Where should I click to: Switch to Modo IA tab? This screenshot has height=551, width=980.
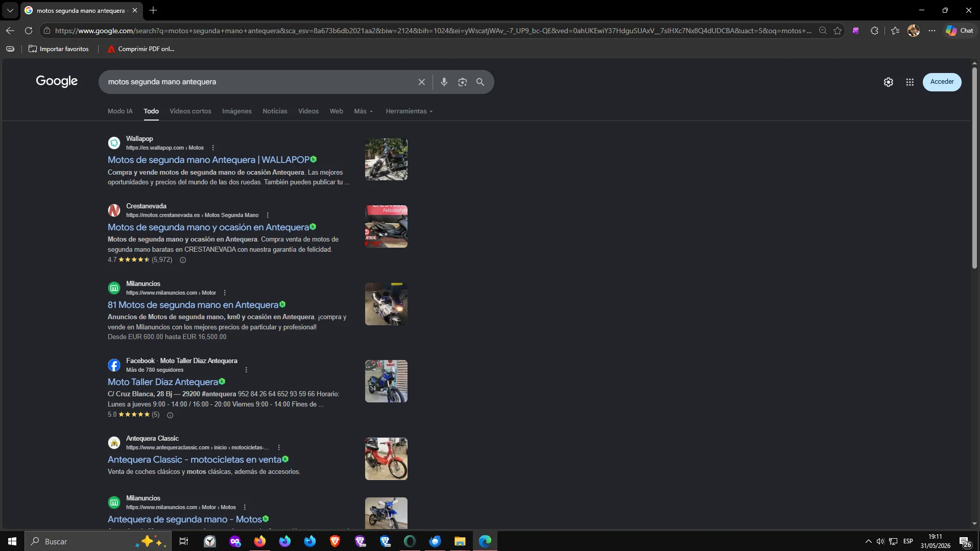(x=120, y=111)
